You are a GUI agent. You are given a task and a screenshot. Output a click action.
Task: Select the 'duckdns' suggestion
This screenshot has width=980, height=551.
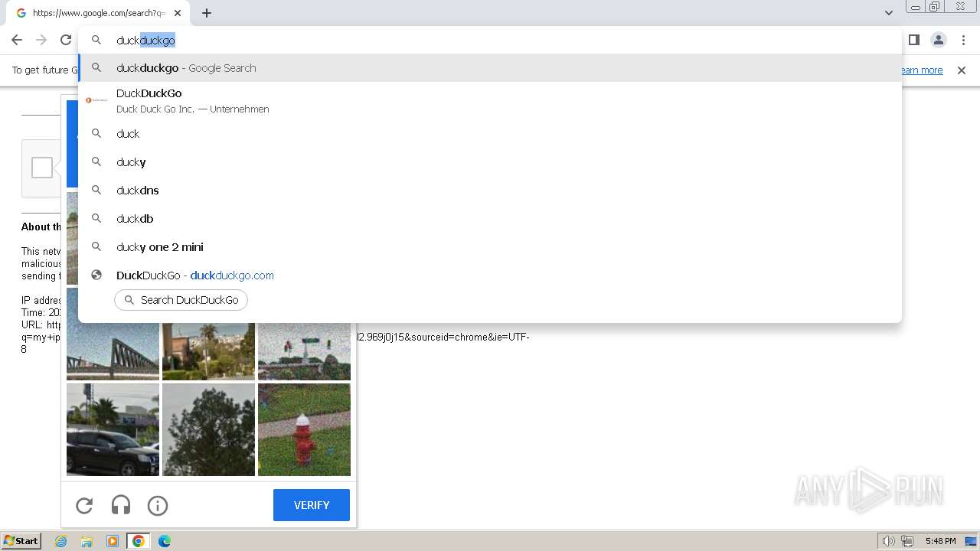tap(490, 191)
